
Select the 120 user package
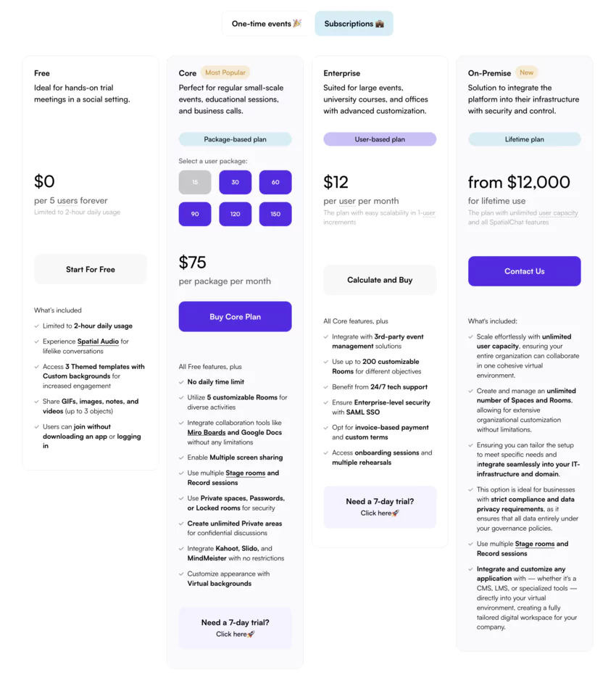tap(235, 214)
